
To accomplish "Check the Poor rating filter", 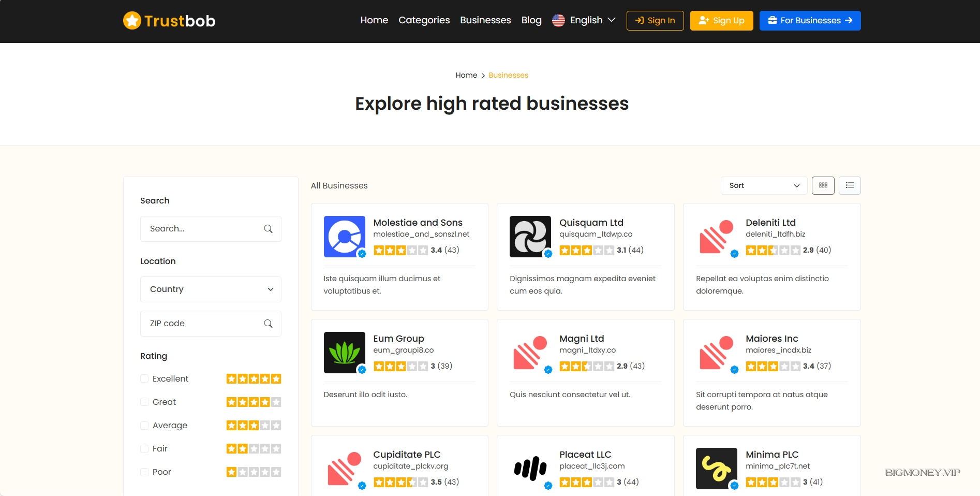I will coord(144,472).
